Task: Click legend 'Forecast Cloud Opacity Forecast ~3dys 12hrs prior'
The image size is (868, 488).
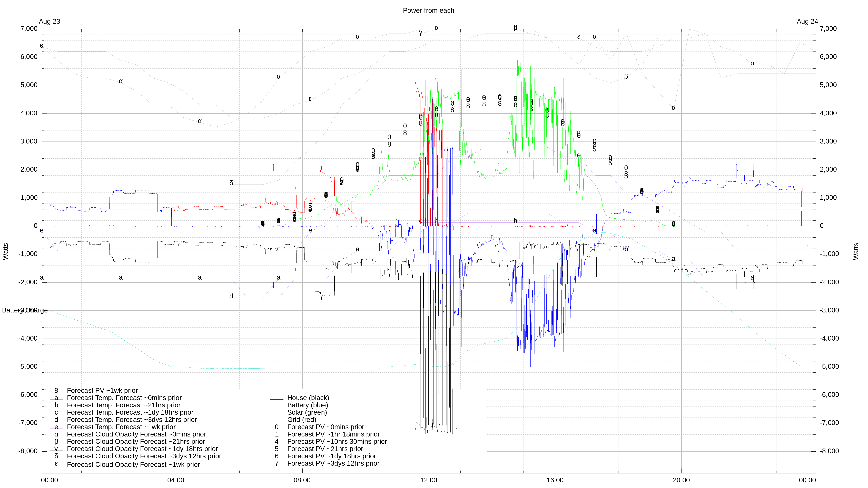Action: click(144, 456)
